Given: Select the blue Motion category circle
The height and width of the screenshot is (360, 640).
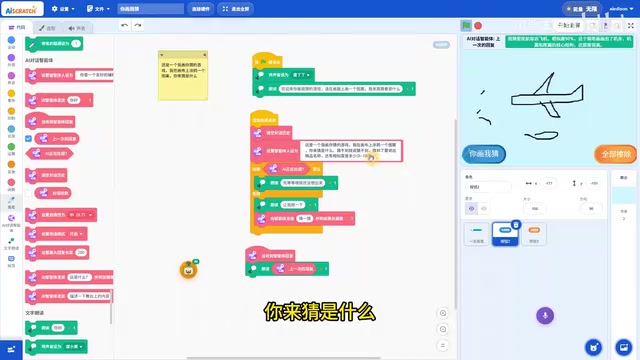Looking at the screenshot, I should click(11, 40).
